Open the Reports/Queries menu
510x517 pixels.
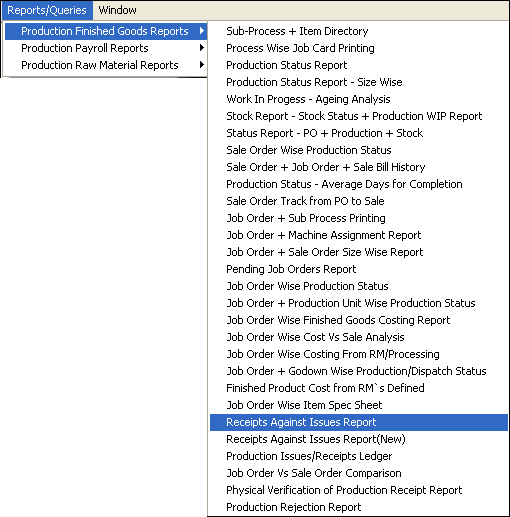coord(47,10)
